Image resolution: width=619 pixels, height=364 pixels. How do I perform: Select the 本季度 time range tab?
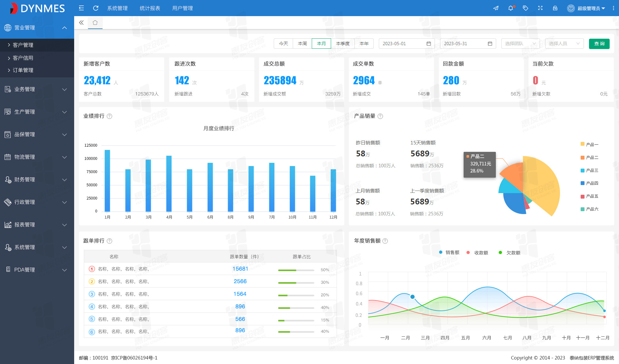click(342, 44)
